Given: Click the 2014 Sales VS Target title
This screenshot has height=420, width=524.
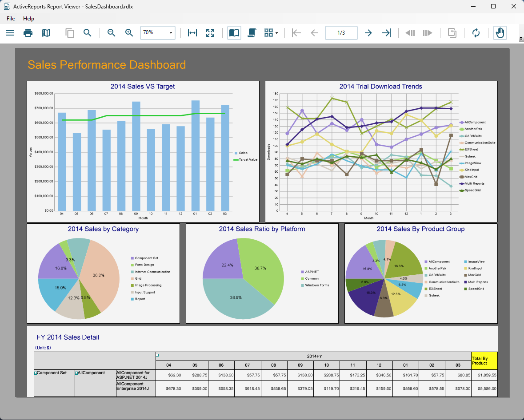Looking at the screenshot, I should [x=143, y=87].
